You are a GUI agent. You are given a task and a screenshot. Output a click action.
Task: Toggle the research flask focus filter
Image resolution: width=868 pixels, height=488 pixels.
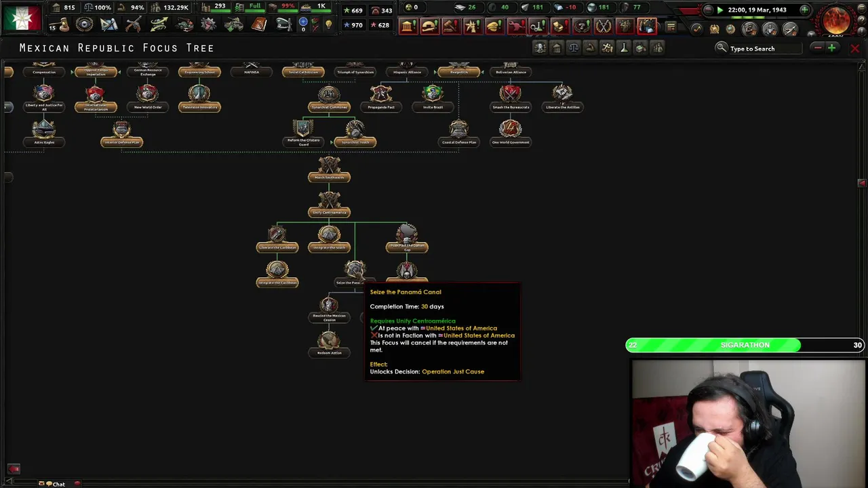[x=623, y=47]
